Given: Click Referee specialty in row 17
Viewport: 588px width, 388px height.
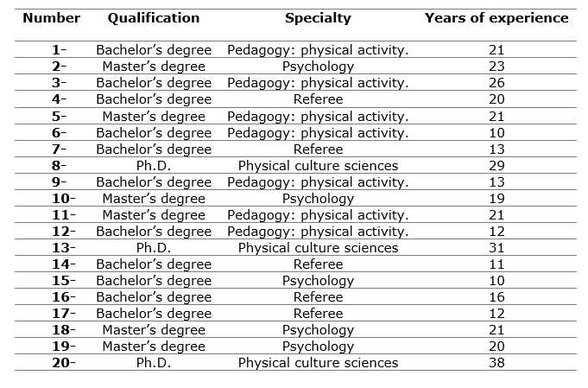Looking at the screenshot, I should click(318, 314).
